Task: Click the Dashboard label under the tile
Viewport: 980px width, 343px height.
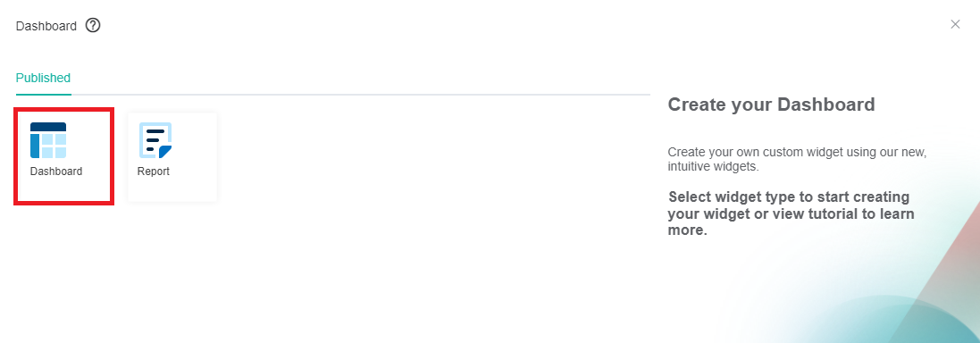Action: click(56, 171)
